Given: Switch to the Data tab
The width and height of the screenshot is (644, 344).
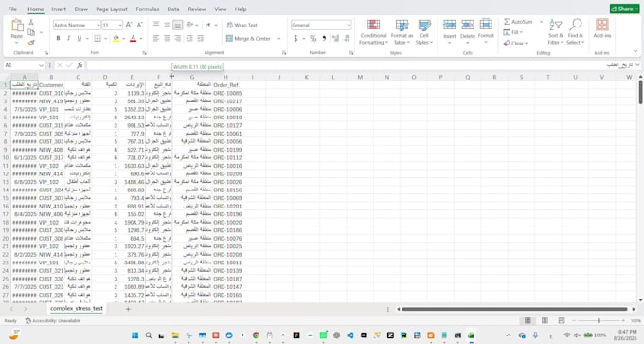Looking at the screenshot, I should pos(173,9).
